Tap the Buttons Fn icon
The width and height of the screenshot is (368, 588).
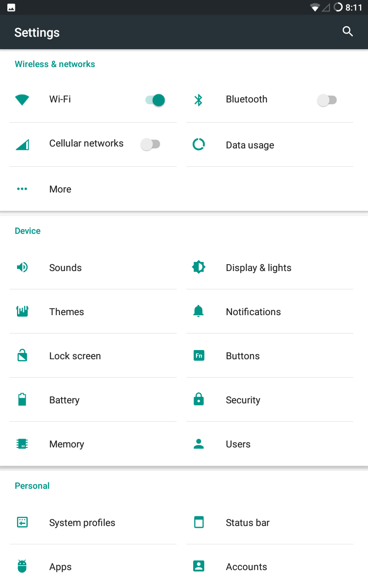coord(199,356)
